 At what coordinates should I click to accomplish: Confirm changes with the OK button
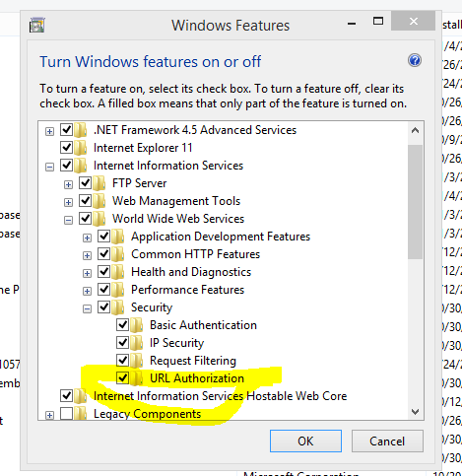pos(305,442)
